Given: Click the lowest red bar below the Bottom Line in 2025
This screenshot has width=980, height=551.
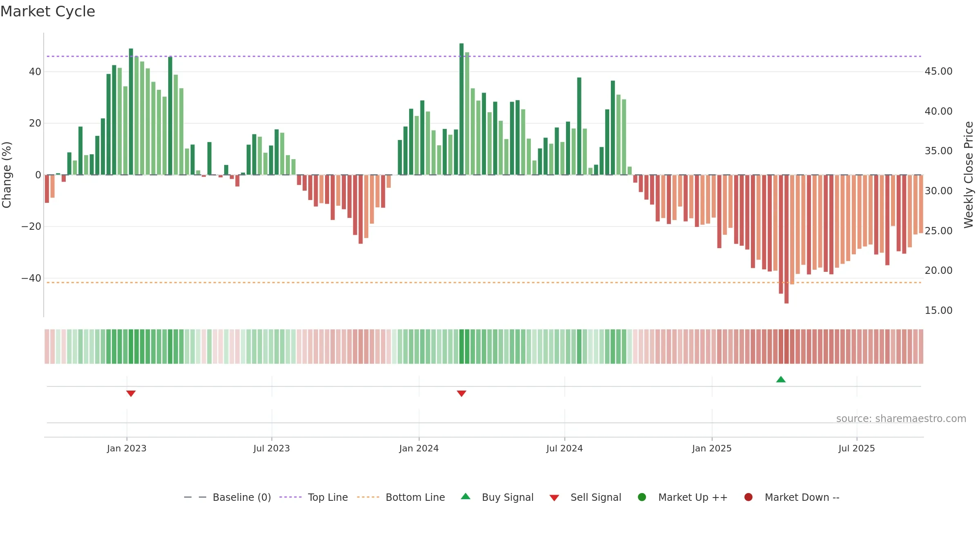Looking at the screenshot, I should coord(786,239).
